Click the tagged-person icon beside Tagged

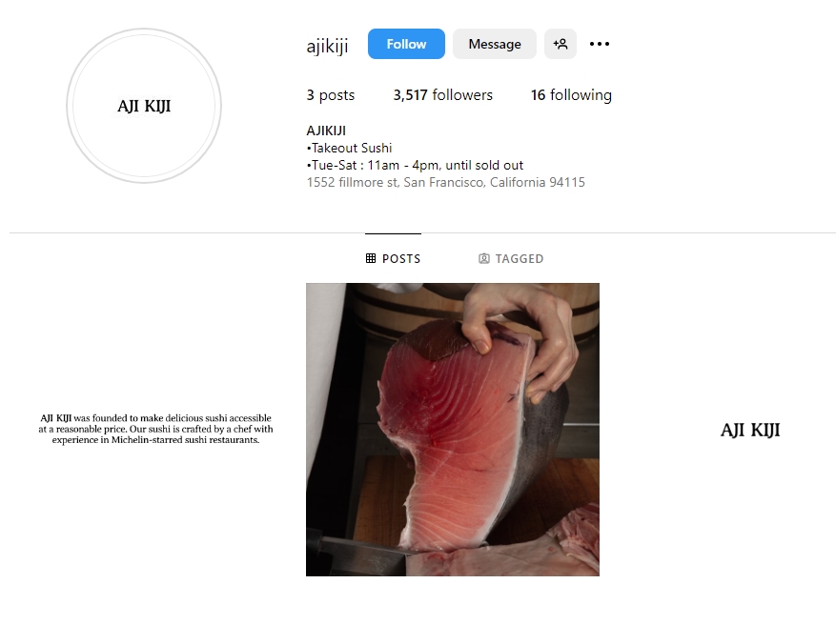coord(483,258)
